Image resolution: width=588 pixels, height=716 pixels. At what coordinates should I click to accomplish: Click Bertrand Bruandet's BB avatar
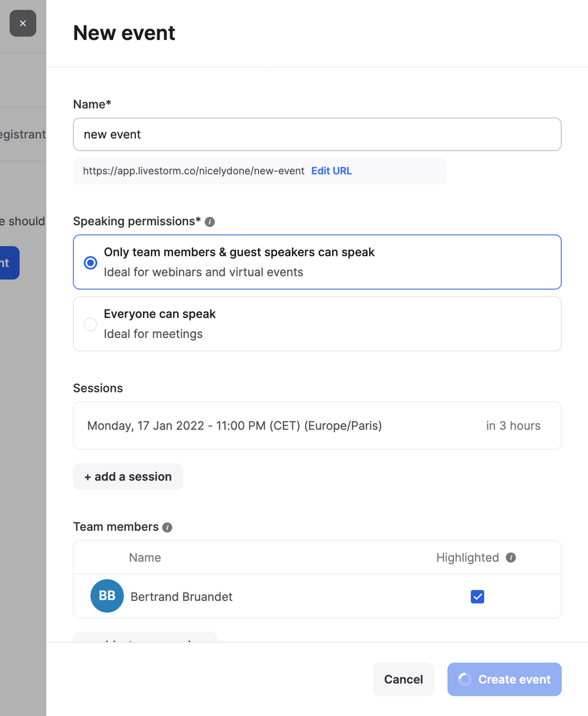pos(106,596)
